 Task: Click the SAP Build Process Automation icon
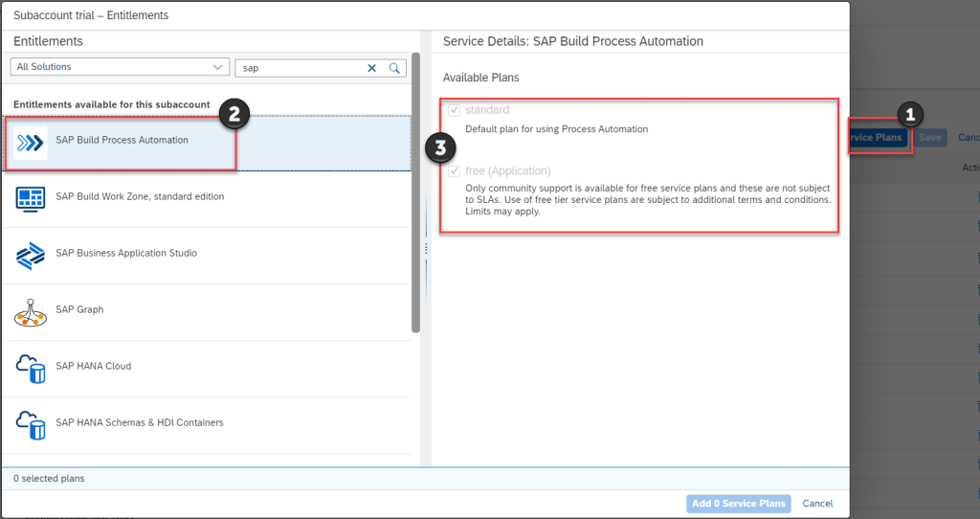(x=32, y=142)
